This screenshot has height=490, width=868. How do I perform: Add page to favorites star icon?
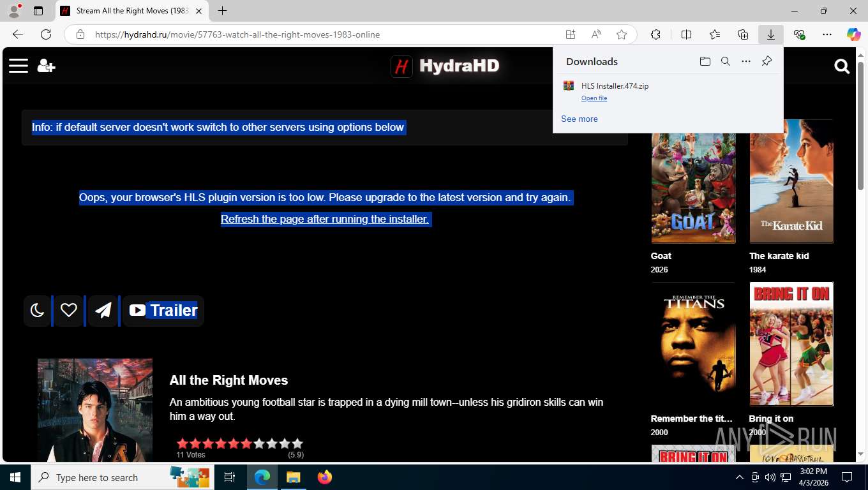pos(621,34)
